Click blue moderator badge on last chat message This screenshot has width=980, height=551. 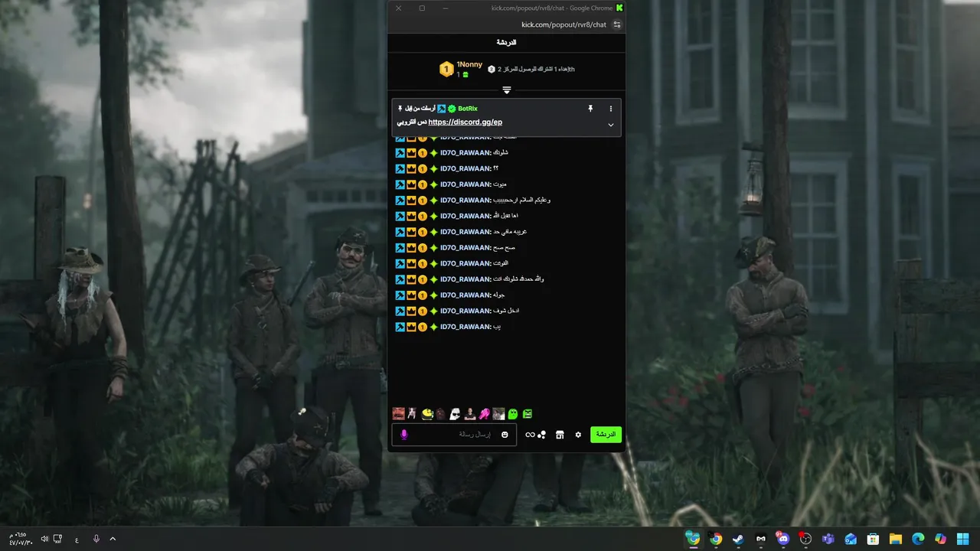(x=400, y=327)
